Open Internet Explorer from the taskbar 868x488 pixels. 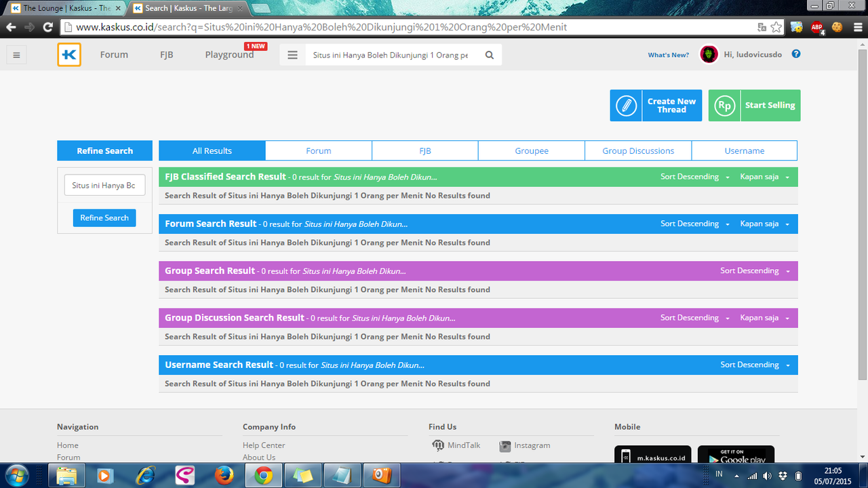click(x=145, y=476)
